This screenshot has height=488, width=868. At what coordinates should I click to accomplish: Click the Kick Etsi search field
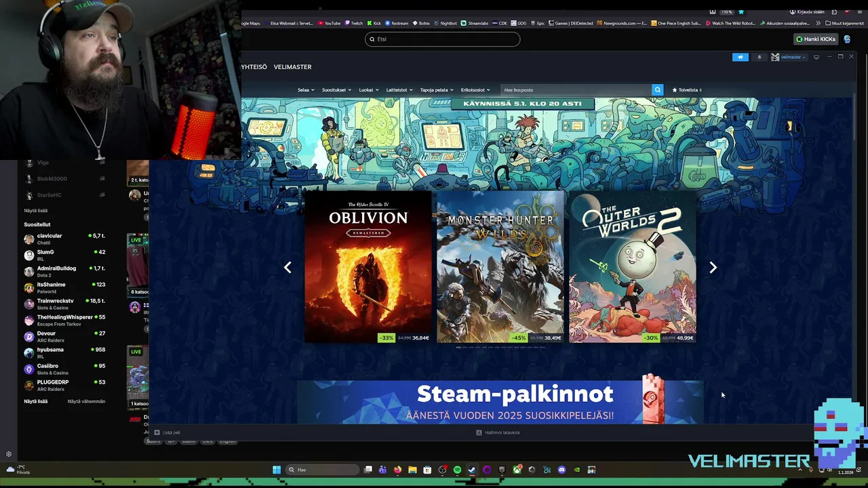[442, 39]
